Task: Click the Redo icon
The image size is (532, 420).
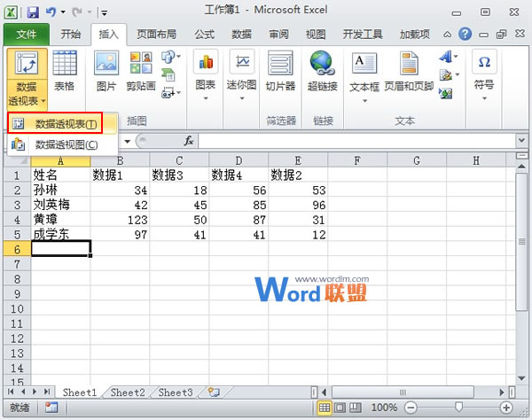Action: point(77,12)
